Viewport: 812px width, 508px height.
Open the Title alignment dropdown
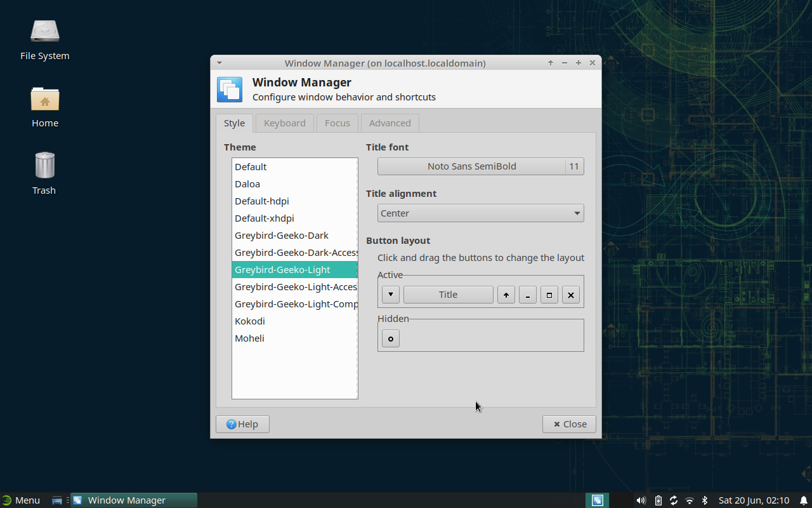click(480, 213)
